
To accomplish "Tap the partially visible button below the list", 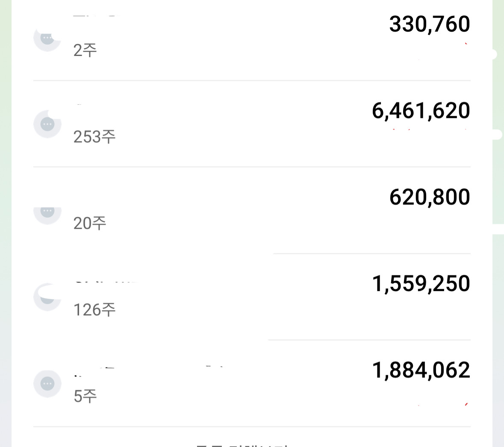I will point(242,444).
